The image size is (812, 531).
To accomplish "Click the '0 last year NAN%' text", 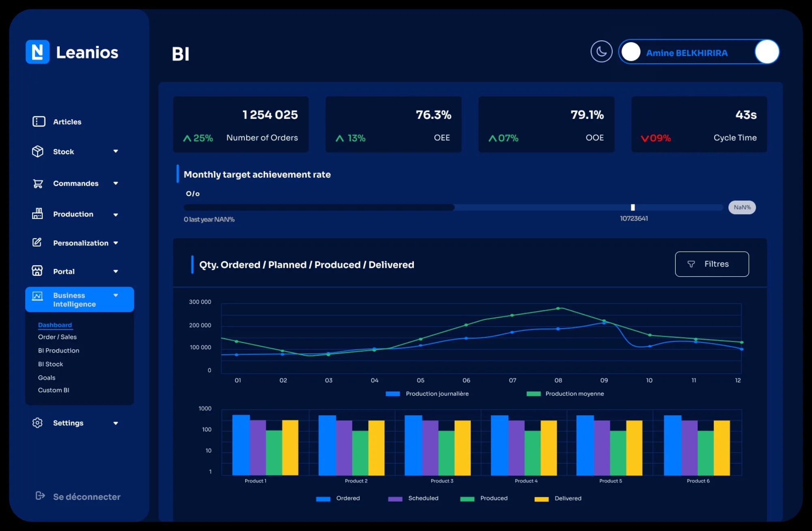I will (209, 219).
